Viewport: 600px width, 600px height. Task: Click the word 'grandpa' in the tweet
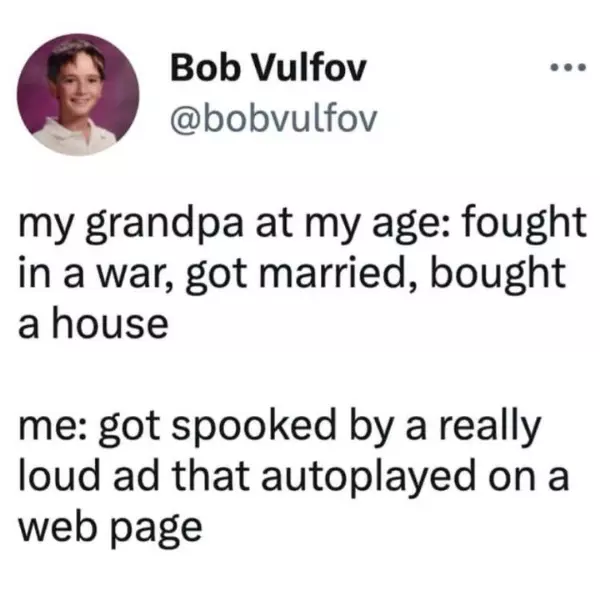coord(164,225)
